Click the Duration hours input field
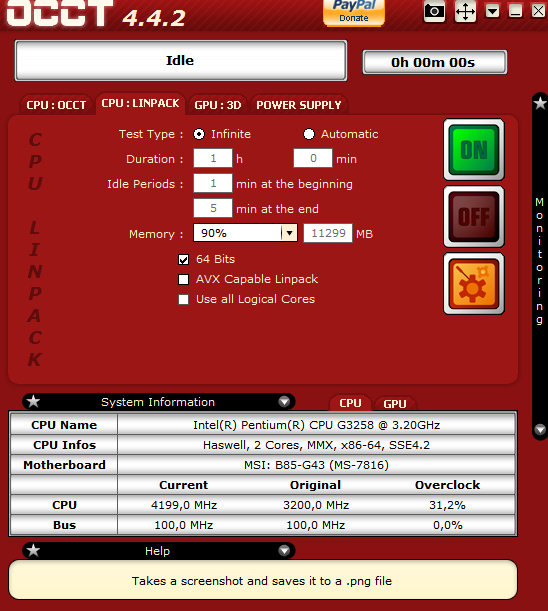This screenshot has width=548, height=611. click(x=213, y=159)
